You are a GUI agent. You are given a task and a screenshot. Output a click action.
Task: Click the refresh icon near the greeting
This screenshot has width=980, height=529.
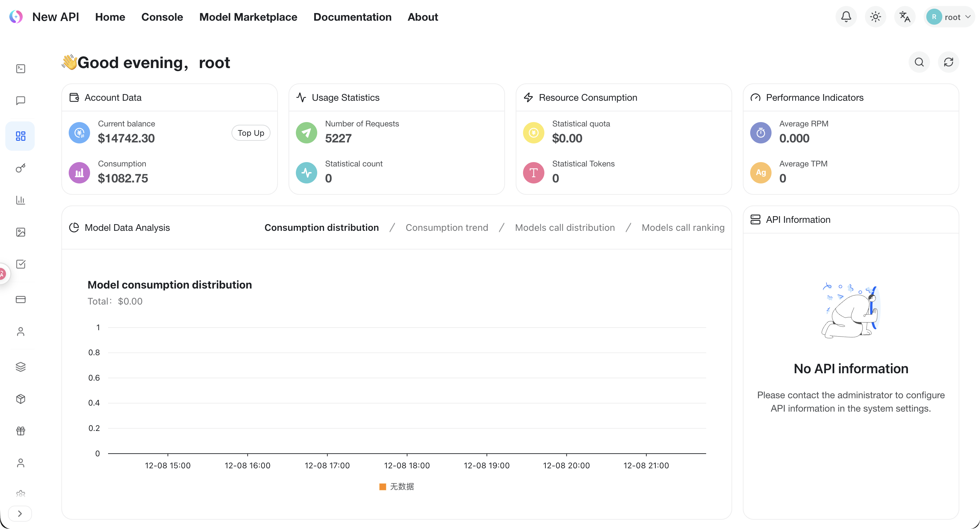[948, 62]
